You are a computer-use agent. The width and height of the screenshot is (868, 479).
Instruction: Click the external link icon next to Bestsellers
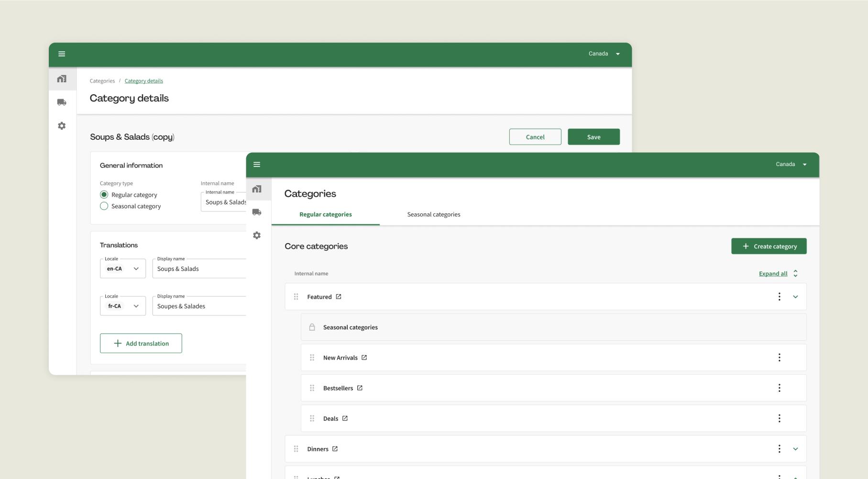pos(360,388)
